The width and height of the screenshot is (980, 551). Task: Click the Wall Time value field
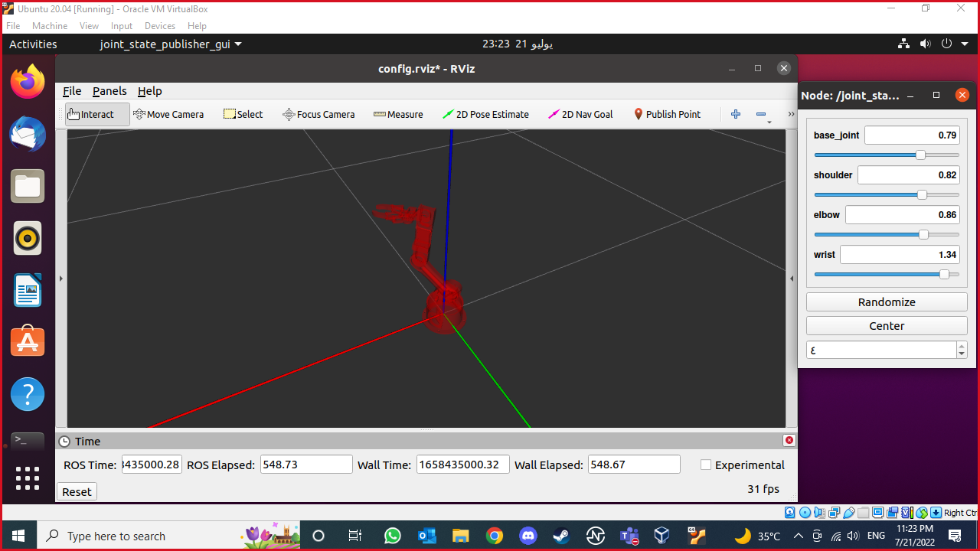(x=463, y=465)
